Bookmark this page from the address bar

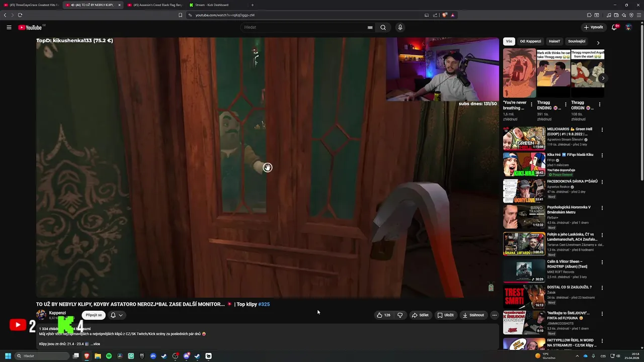180,15
